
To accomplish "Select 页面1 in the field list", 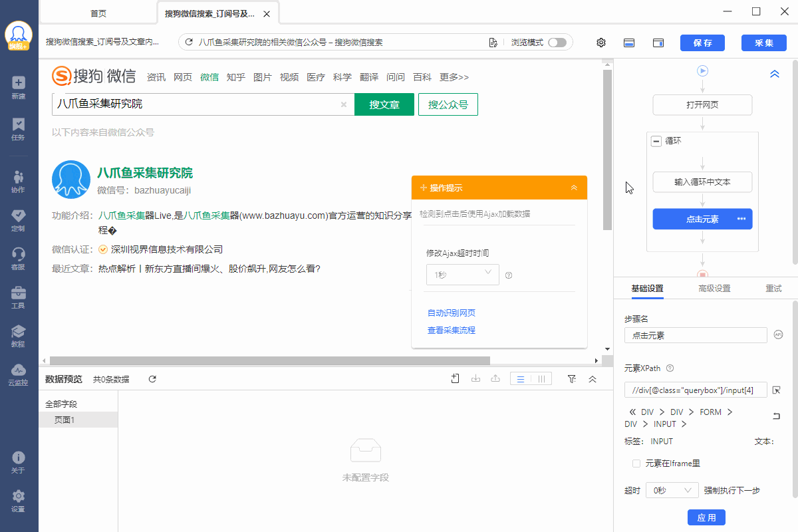I will (x=78, y=420).
